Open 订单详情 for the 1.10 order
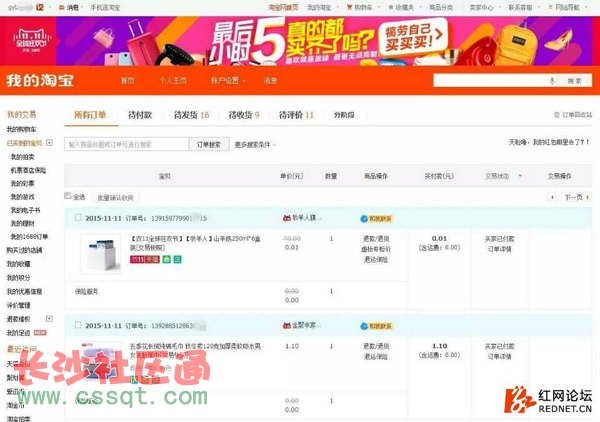This screenshot has width=600, height=422. point(499,357)
